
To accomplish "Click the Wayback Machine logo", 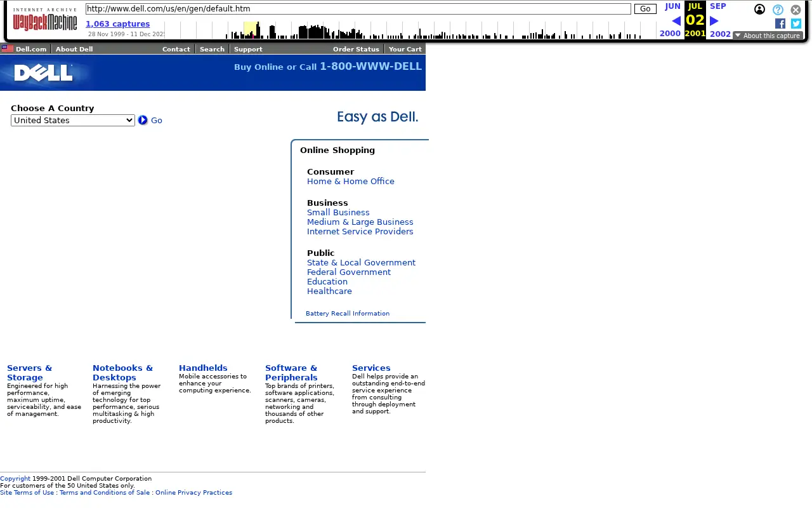I will pos(45,20).
